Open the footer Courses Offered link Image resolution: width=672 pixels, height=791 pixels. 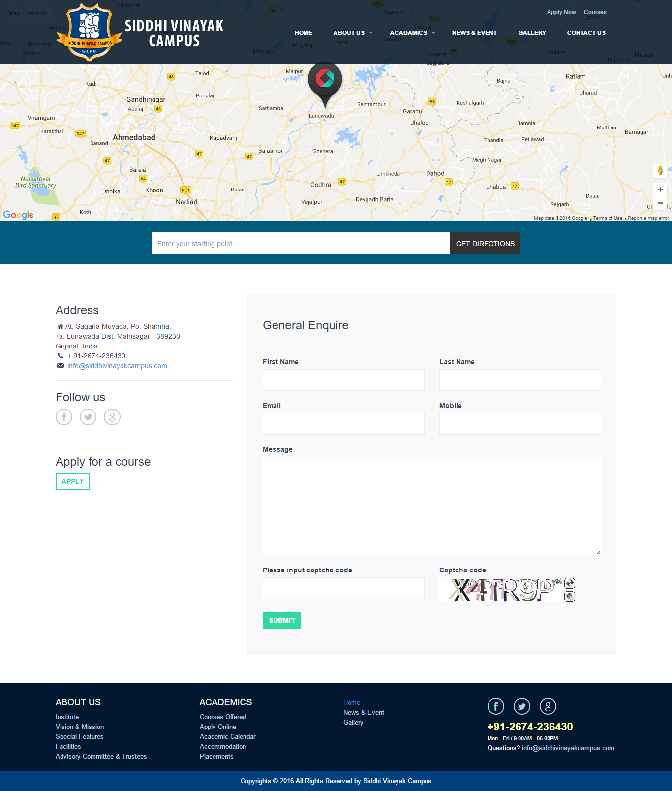pyautogui.click(x=223, y=717)
